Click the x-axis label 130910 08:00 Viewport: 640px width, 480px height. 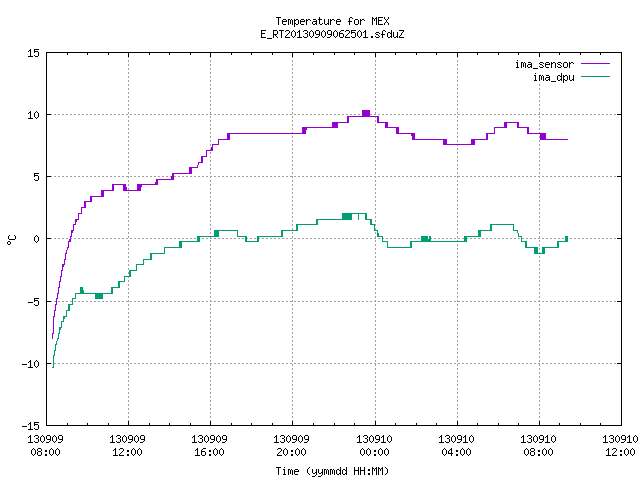pos(538,446)
